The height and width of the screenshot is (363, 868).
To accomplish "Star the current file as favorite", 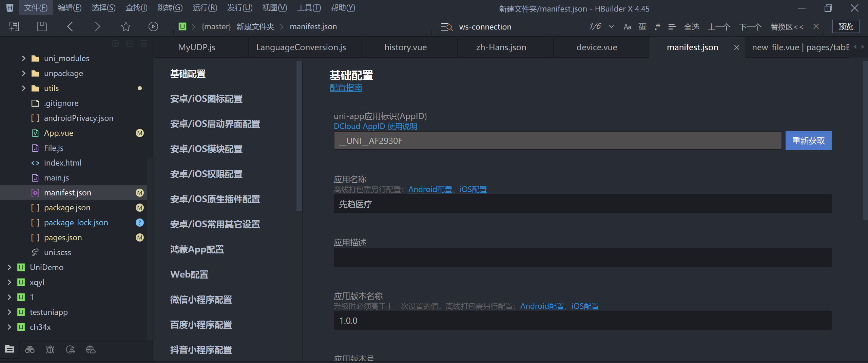I will pyautogui.click(x=125, y=26).
